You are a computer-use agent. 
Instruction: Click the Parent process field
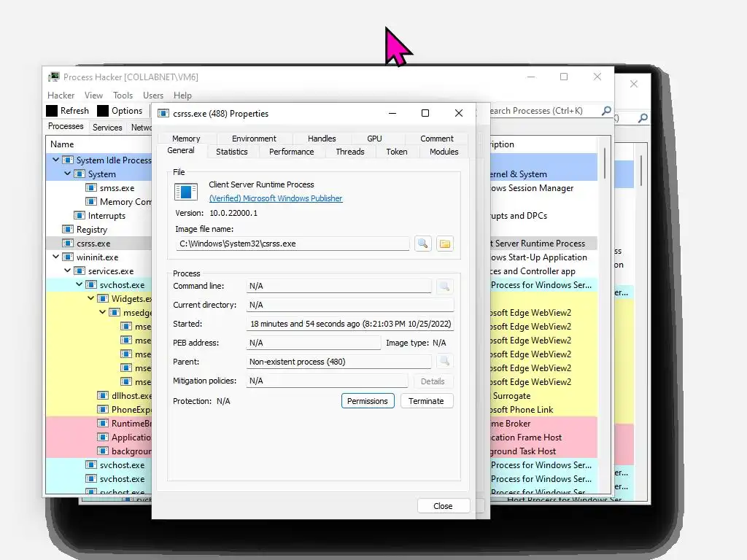click(338, 362)
